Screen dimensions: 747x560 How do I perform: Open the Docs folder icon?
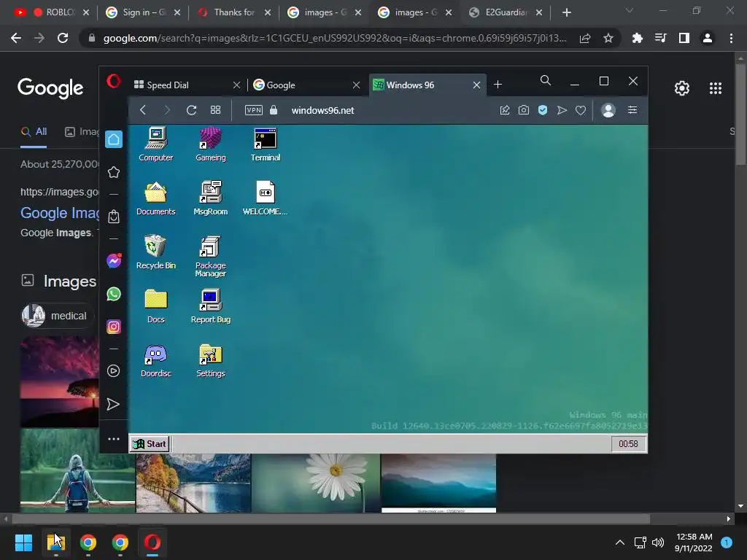pyautogui.click(x=156, y=306)
